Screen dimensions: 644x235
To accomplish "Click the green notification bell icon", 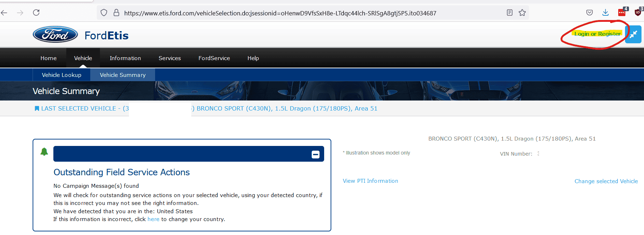I will pyautogui.click(x=44, y=152).
